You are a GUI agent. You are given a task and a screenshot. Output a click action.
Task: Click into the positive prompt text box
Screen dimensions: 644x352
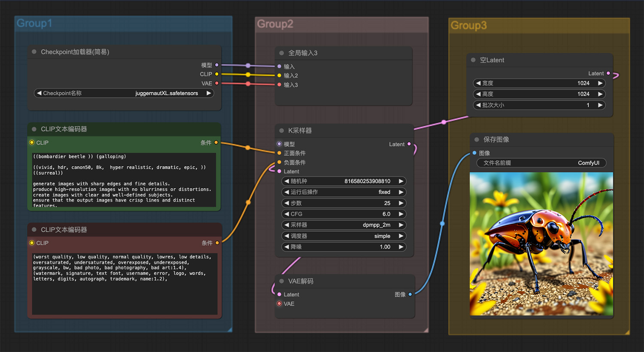(x=124, y=180)
